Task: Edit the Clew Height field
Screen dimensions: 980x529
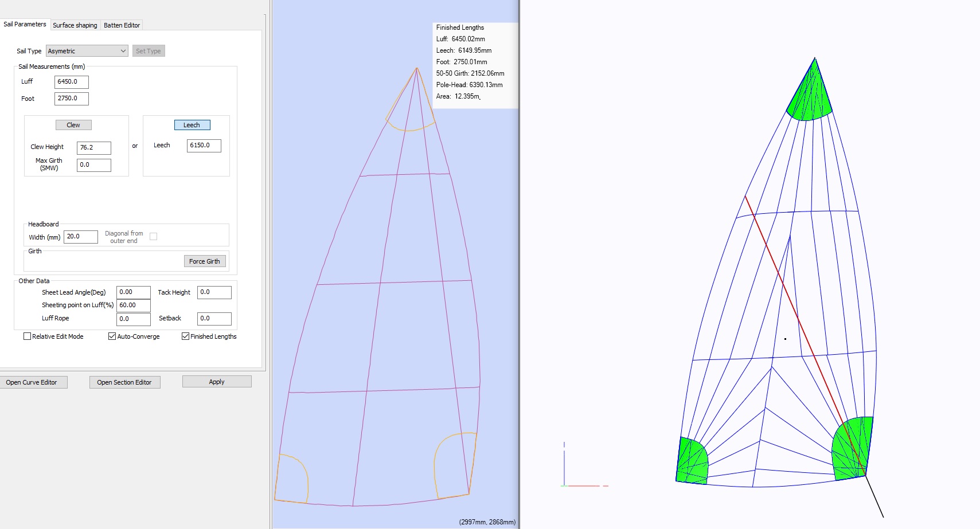Action: coord(93,148)
